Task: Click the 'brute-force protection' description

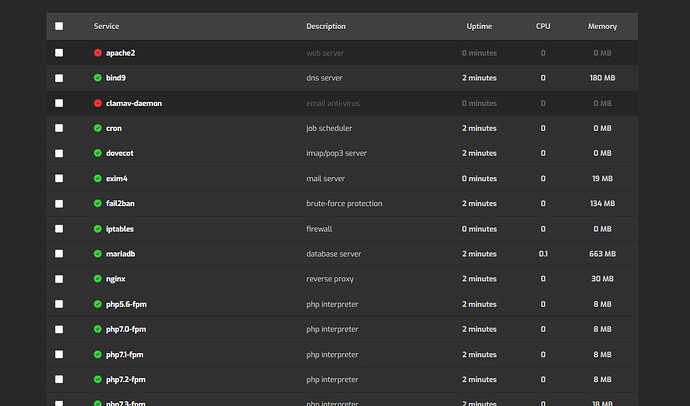Action: coord(344,203)
